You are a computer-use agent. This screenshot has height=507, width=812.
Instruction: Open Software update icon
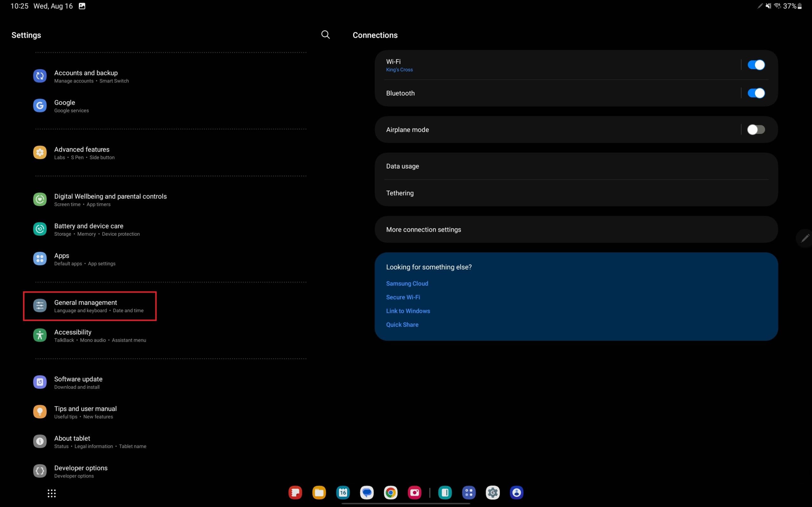pyautogui.click(x=40, y=382)
